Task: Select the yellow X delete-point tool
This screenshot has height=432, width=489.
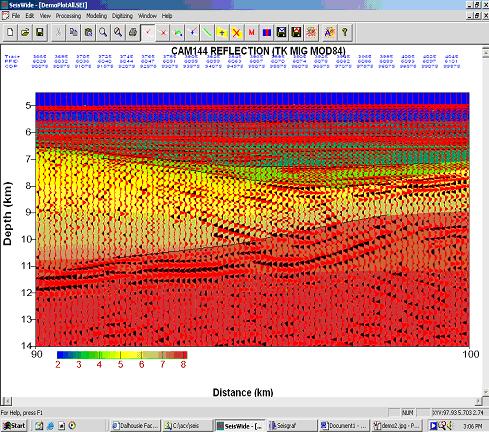Action: point(236,32)
